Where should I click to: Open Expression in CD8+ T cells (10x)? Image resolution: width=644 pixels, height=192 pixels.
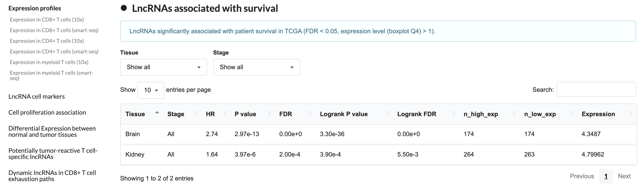(47, 20)
